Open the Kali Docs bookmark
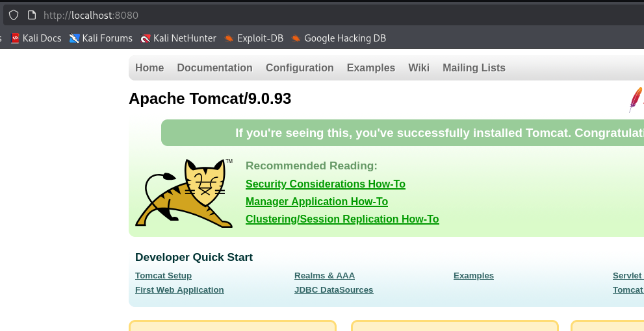The image size is (644, 331). click(x=36, y=38)
